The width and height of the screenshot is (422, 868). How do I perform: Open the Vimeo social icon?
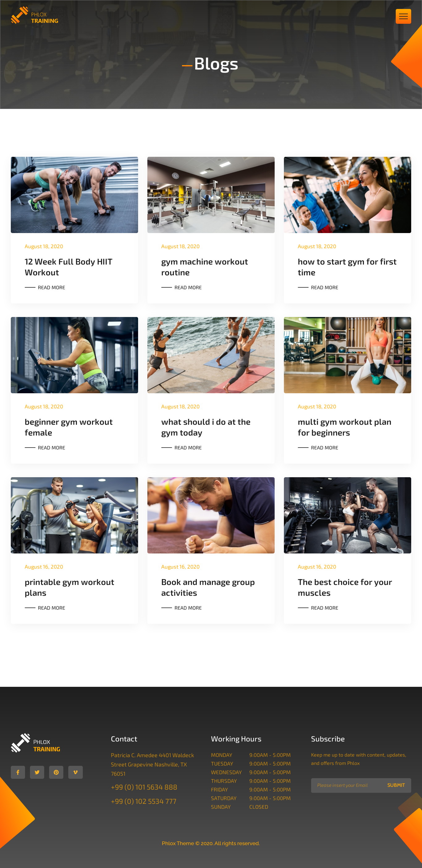[x=76, y=772]
